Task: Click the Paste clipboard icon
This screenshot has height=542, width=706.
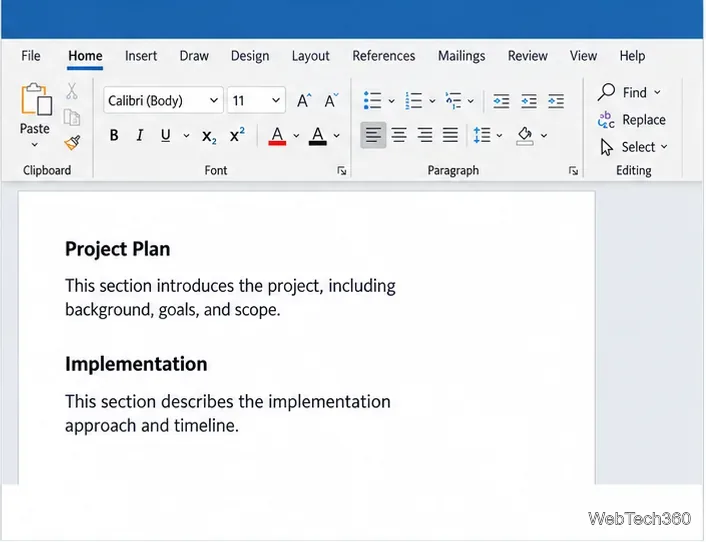Action: (x=36, y=99)
